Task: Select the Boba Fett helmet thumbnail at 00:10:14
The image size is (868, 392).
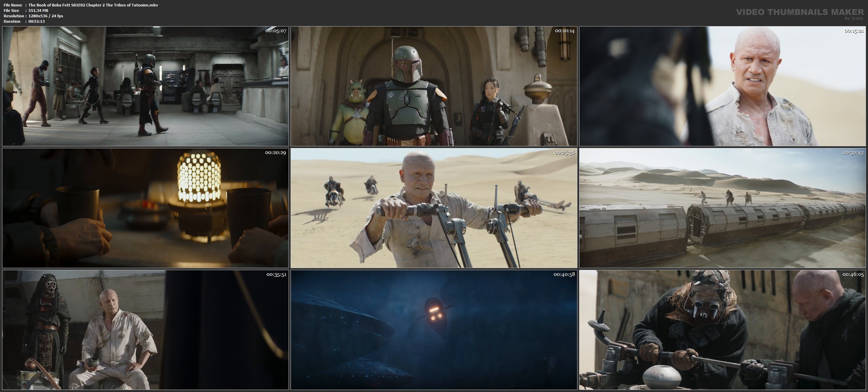Action: pos(434,86)
